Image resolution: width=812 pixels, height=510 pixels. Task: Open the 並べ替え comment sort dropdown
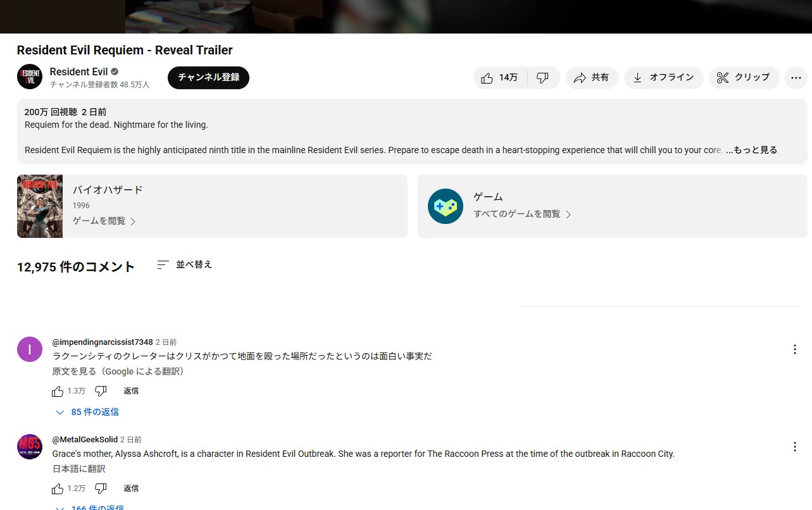point(184,264)
